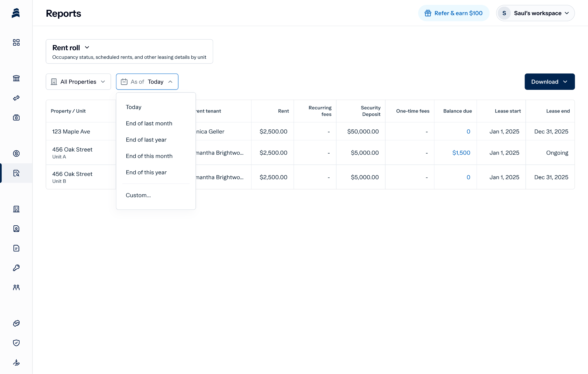Click the app logo at top left
Image resolution: width=588 pixels, height=374 pixels.
(16, 13)
